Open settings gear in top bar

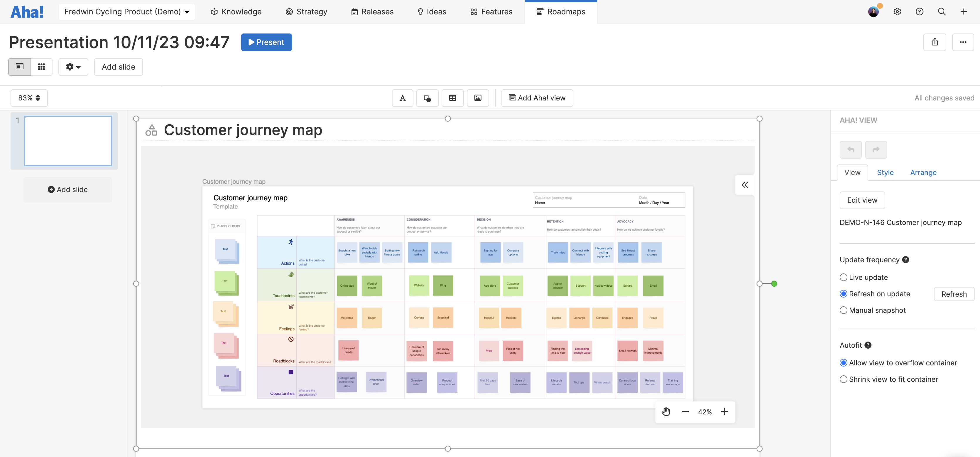coord(897,12)
